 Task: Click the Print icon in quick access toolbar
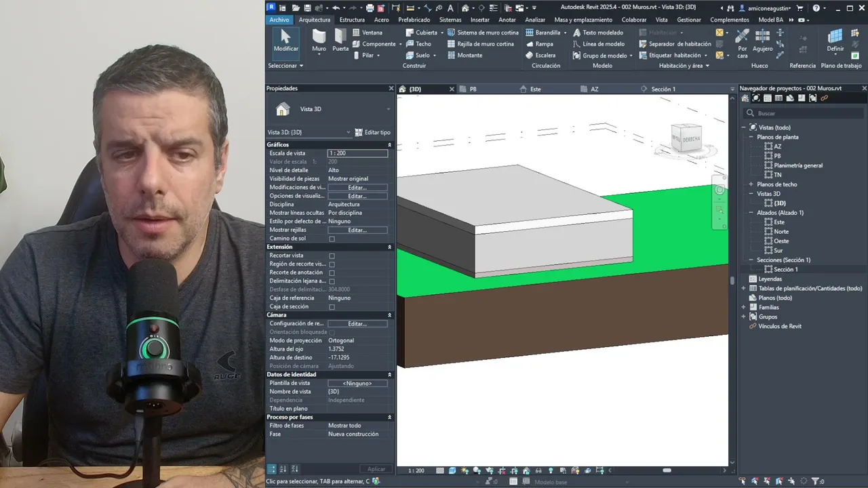pos(370,8)
